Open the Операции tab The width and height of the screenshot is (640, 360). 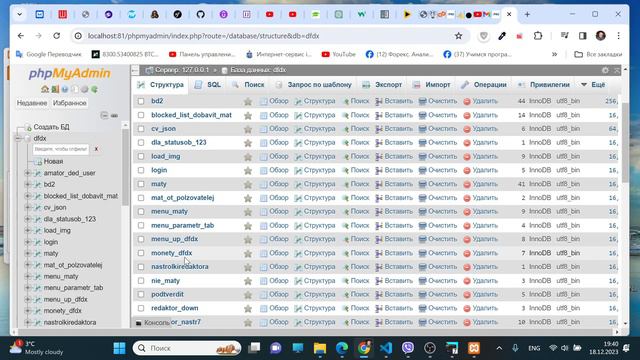pyautogui.click(x=484, y=84)
